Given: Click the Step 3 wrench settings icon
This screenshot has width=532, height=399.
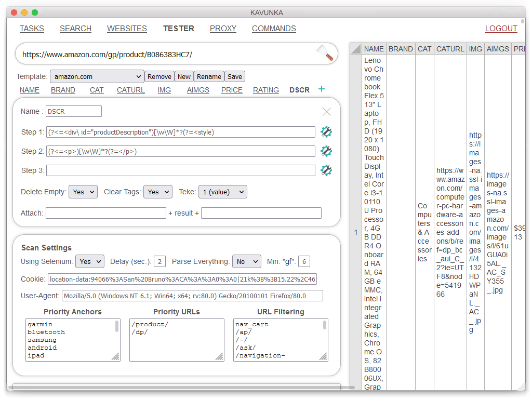Looking at the screenshot, I should pos(326,170).
